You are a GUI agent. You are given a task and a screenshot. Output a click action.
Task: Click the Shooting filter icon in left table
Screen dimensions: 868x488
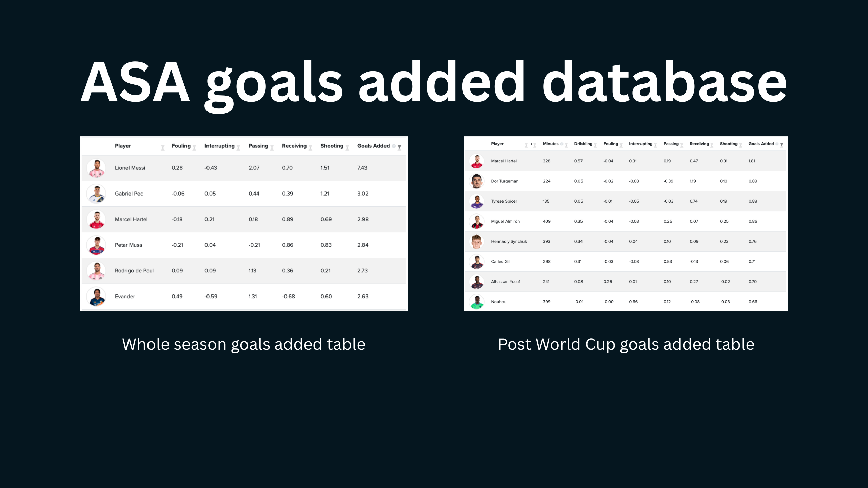(347, 148)
